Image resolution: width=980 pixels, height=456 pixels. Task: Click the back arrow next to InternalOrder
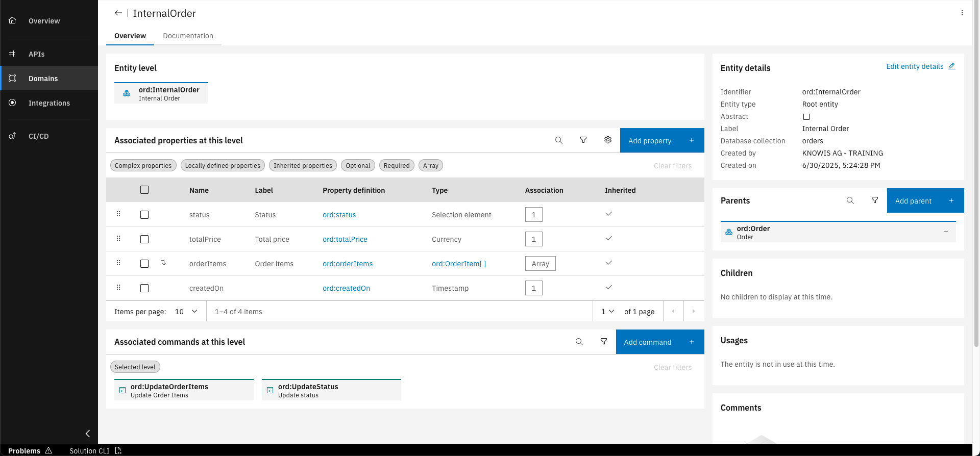pos(118,13)
